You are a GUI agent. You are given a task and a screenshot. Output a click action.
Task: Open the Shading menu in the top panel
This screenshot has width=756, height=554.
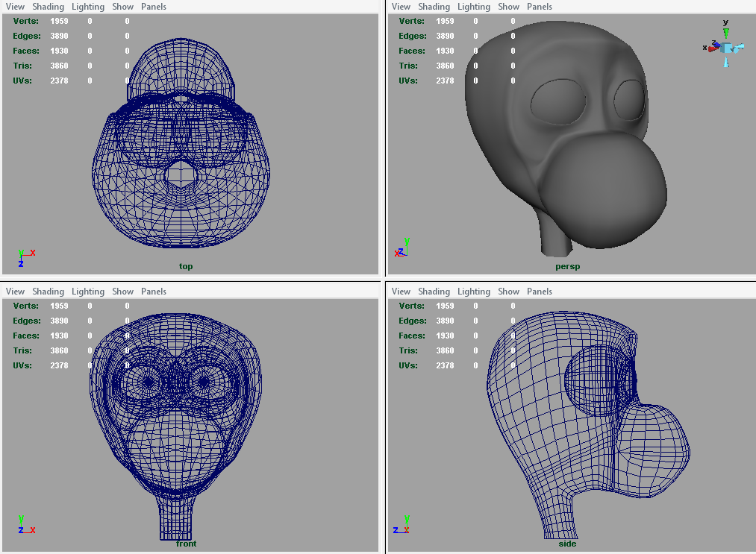point(49,7)
